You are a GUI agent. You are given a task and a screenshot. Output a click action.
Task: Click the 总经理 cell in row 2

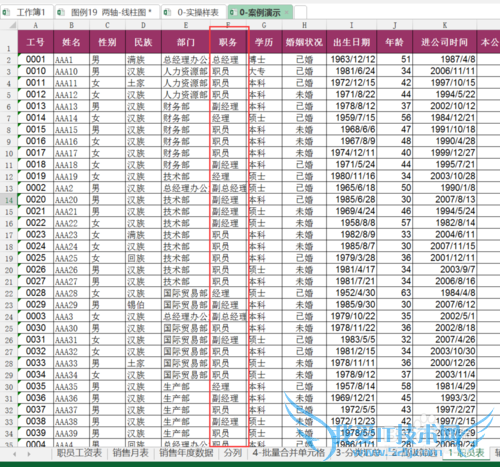pos(228,59)
